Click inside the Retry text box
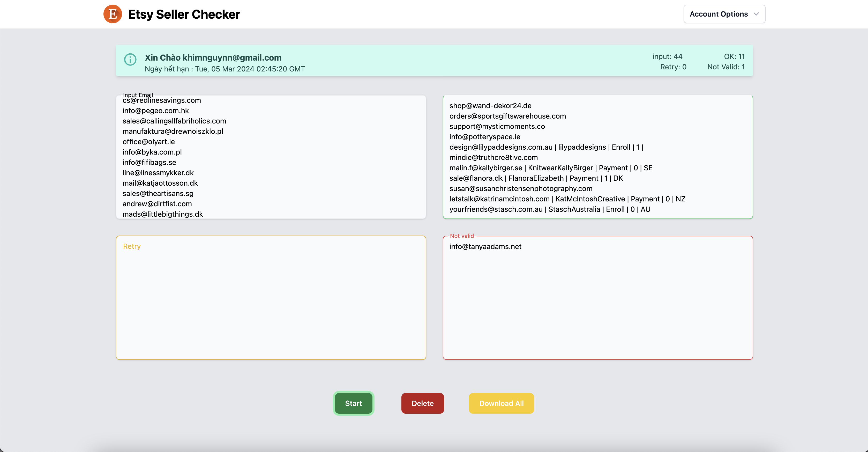Viewport: 868px width, 452px height. point(271,298)
